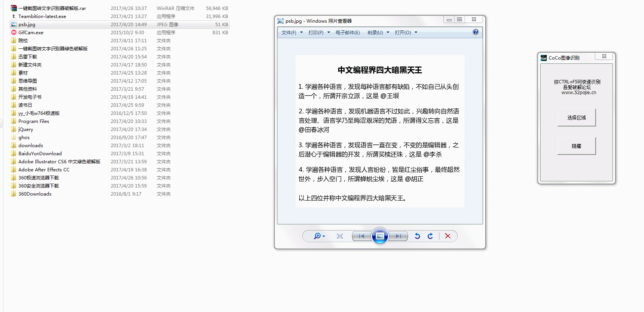Select the 其他资料 folder icon
Viewport: 644px width, 312px height.
click(14, 89)
